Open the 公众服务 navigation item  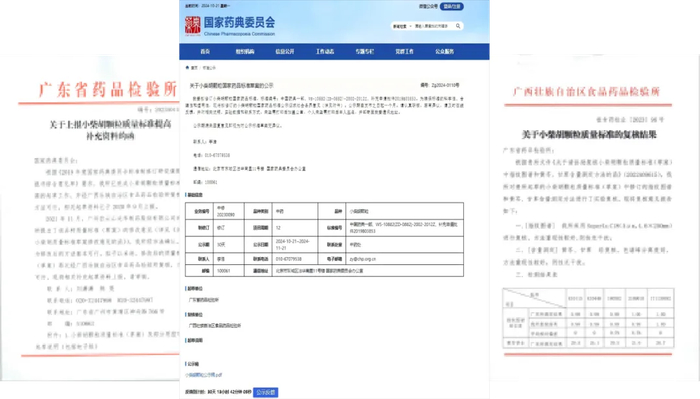(x=444, y=51)
